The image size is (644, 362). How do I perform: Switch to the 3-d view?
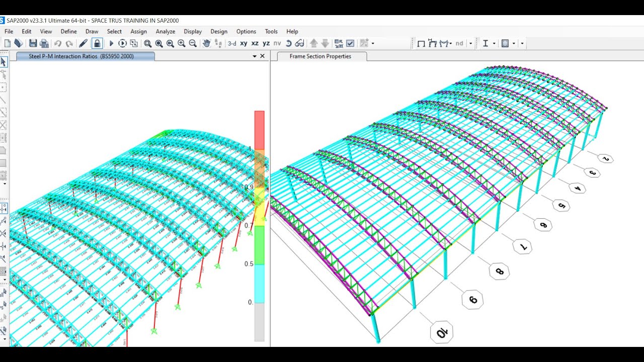(x=232, y=43)
